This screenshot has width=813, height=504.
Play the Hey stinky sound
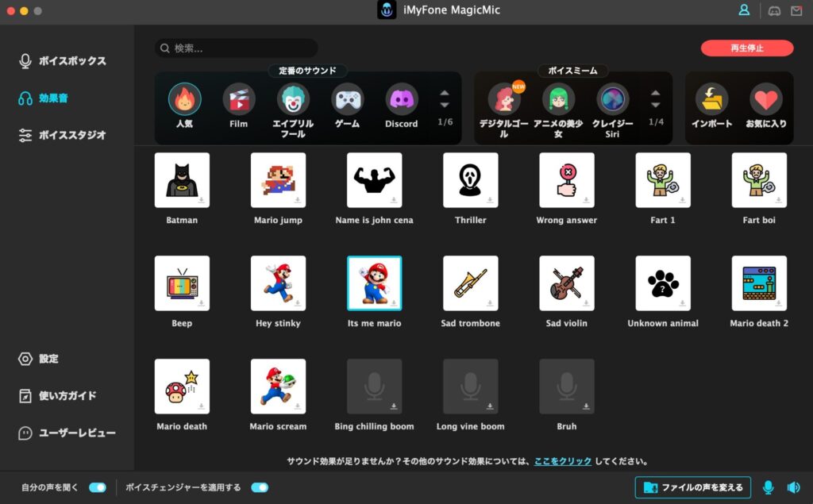tap(278, 283)
